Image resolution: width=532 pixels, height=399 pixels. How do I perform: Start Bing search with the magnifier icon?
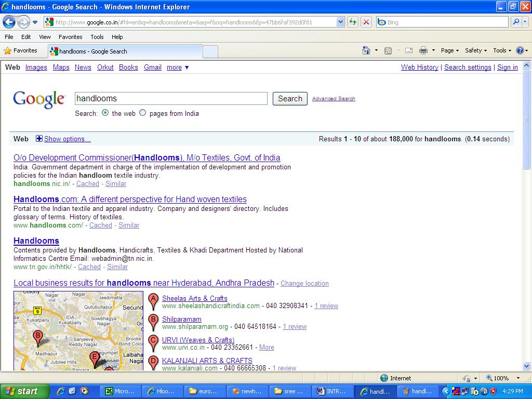point(516,22)
